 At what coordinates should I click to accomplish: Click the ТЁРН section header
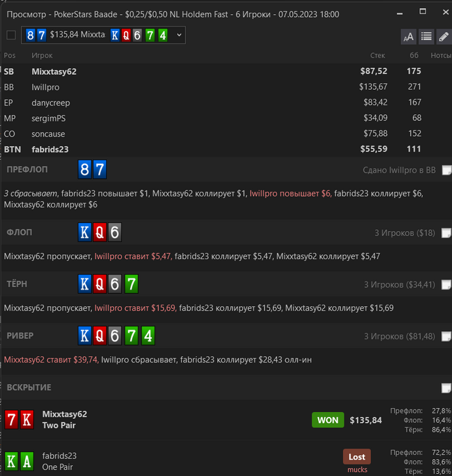click(17, 284)
